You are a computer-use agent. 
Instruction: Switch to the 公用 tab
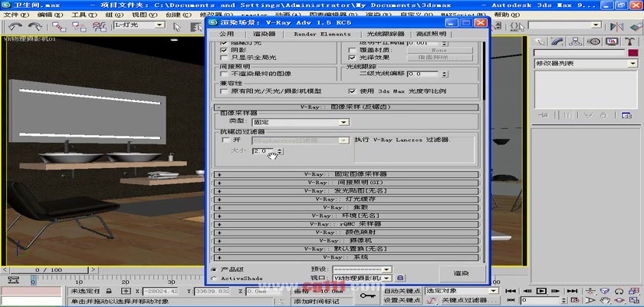226,34
